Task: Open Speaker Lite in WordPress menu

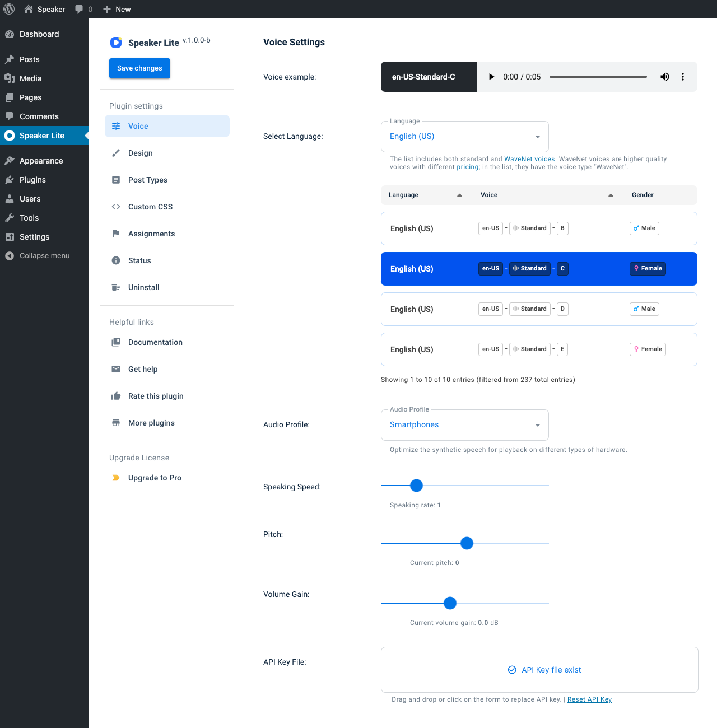Action: (44, 136)
